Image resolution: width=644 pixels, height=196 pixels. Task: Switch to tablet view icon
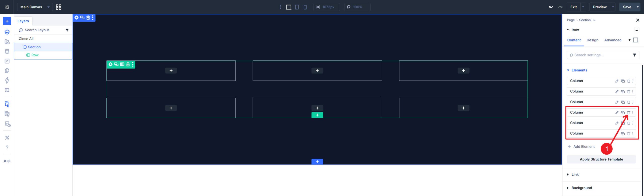coord(297,7)
